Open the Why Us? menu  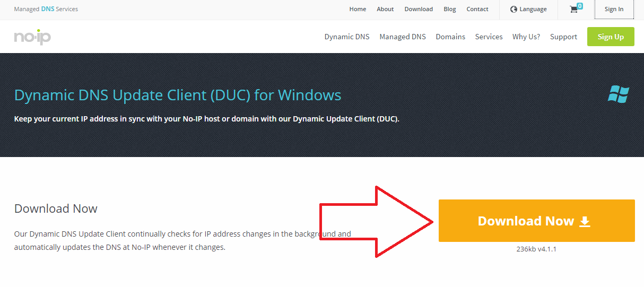(x=526, y=37)
